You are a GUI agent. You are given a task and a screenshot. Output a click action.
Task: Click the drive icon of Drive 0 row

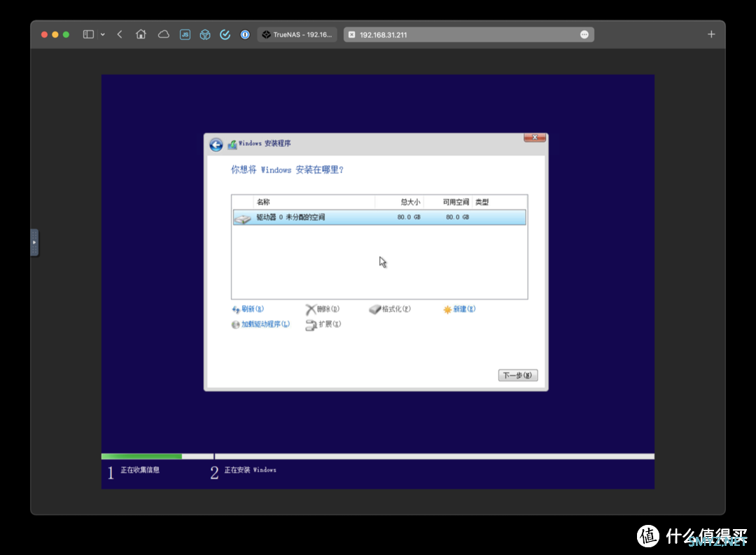tap(242, 218)
